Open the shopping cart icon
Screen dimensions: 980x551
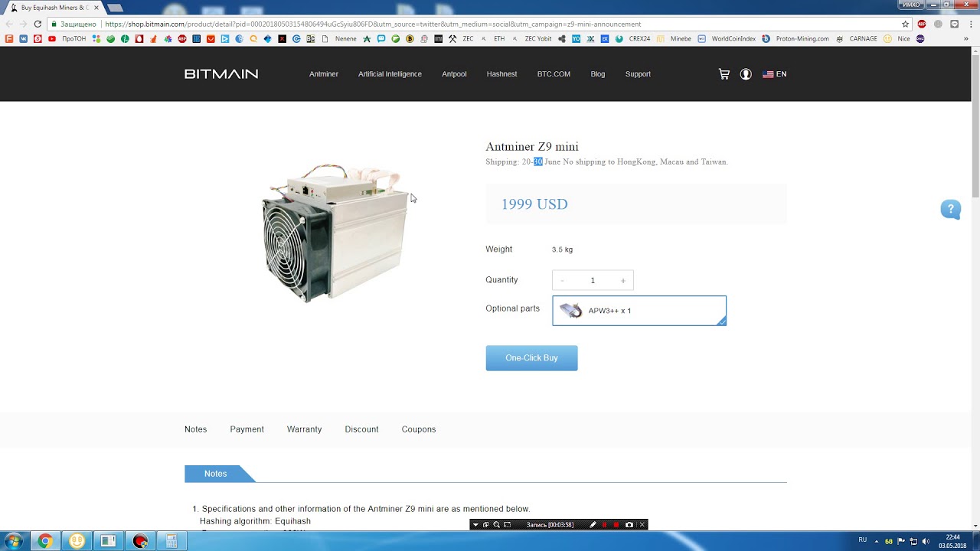[724, 74]
